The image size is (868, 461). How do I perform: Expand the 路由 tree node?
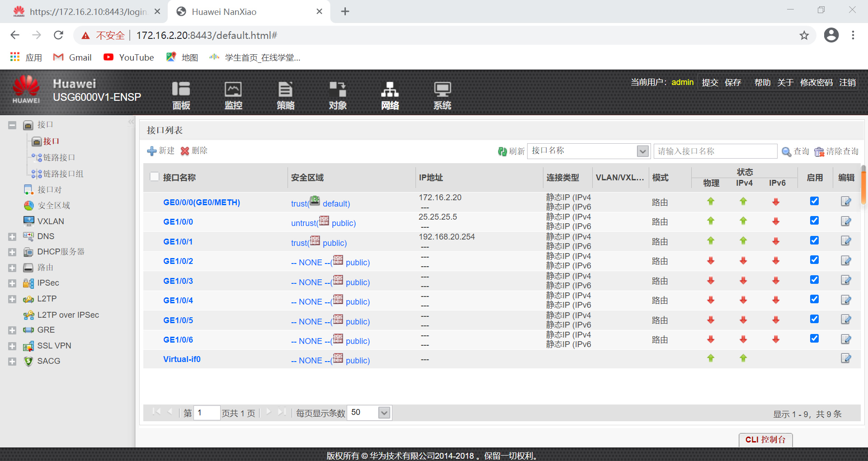point(12,268)
